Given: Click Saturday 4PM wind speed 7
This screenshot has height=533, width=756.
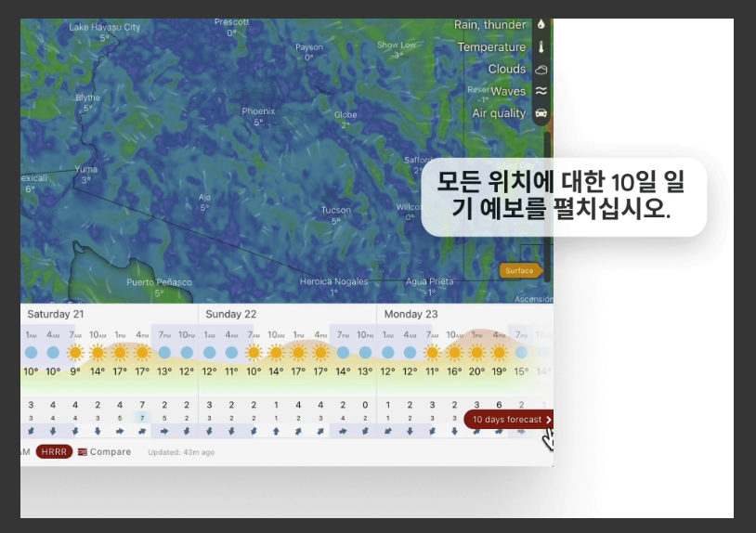Looking at the screenshot, I should [142, 405].
